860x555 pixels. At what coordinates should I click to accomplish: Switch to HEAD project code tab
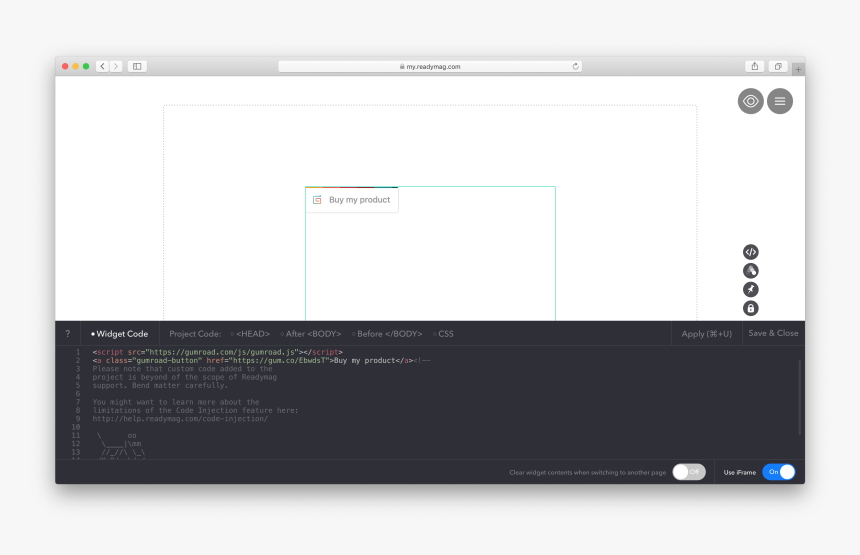click(250, 333)
